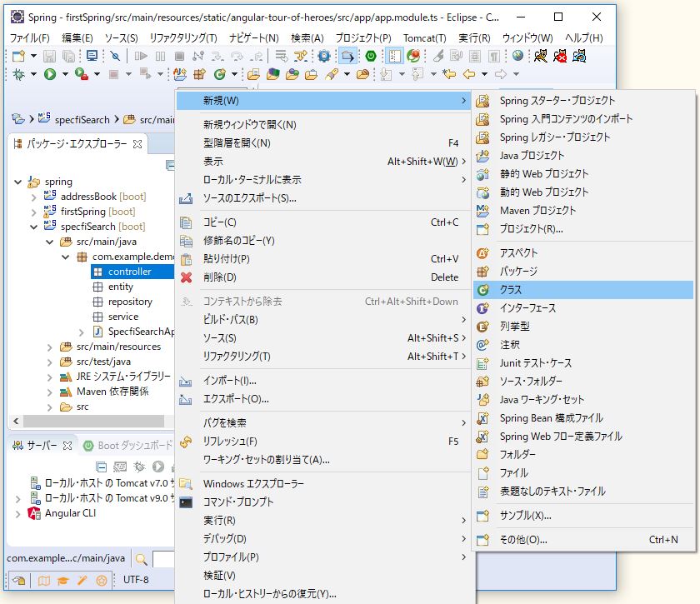
Task: Toggle Skip All Breakpoints in toolbar
Action: [115, 56]
